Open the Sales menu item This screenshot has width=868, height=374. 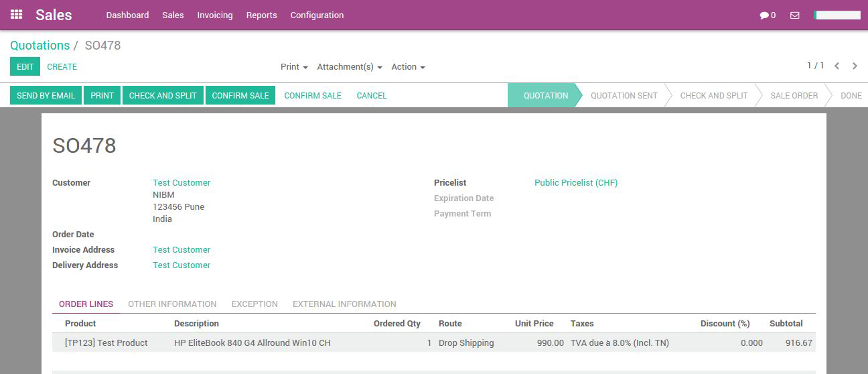coord(173,15)
